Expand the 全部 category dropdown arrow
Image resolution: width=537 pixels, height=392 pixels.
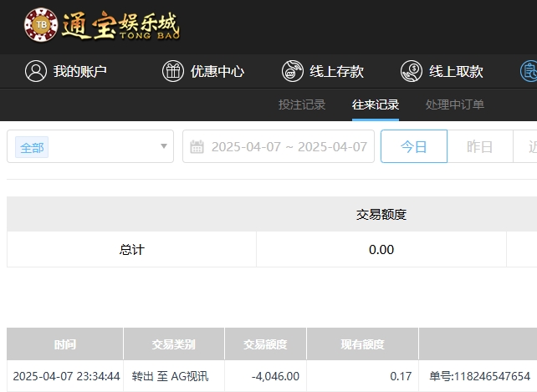(164, 146)
